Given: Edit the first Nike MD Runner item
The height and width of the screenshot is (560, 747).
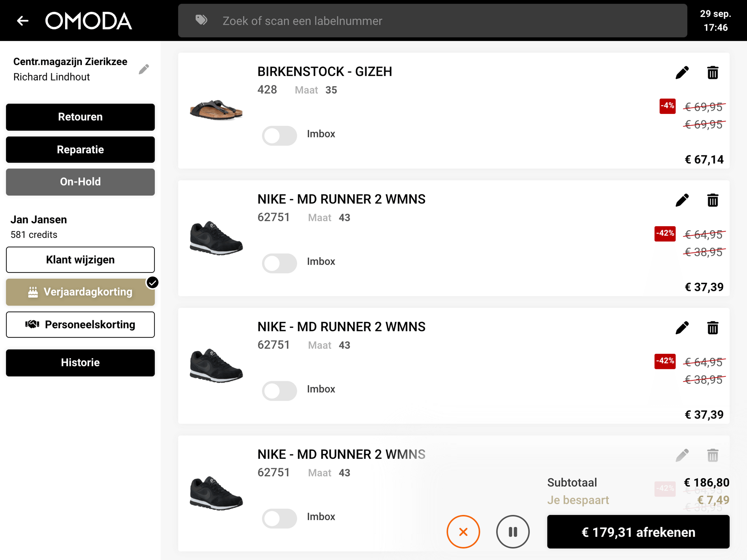Looking at the screenshot, I should click(682, 200).
